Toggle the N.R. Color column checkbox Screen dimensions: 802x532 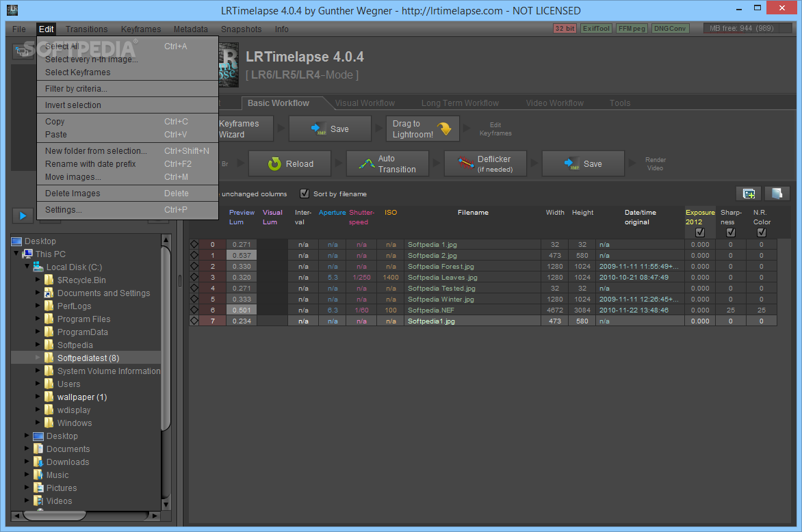pyautogui.click(x=761, y=232)
